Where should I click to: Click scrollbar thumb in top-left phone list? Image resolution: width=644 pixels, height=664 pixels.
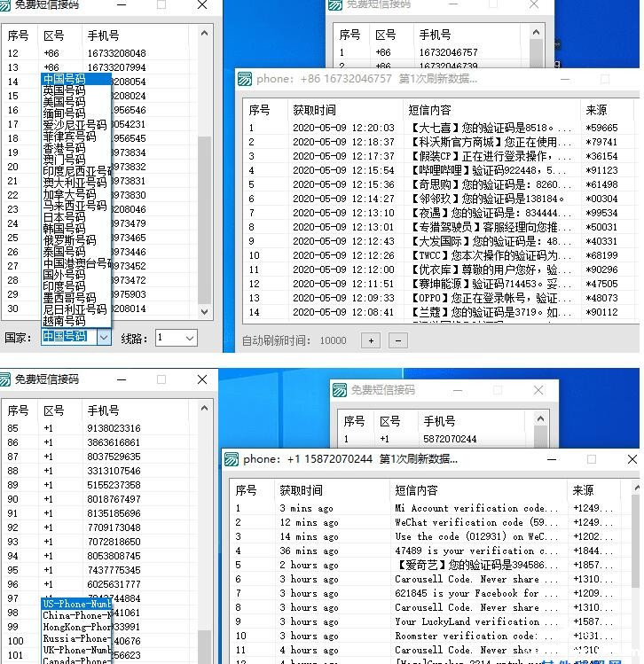(204, 220)
